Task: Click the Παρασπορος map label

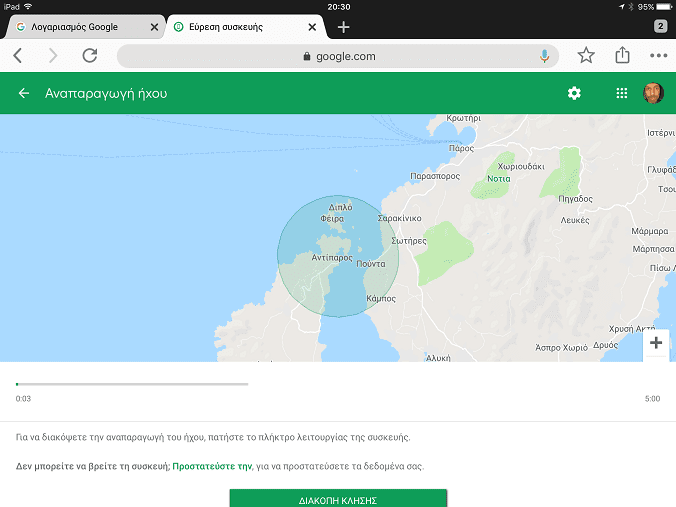Action: (435, 176)
